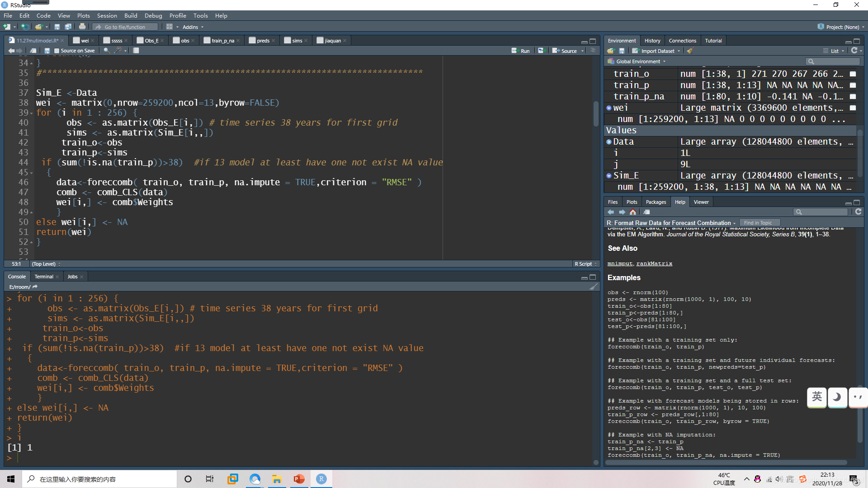Open the Addins dropdown
The height and width of the screenshot is (488, 868).
tap(193, 27)
